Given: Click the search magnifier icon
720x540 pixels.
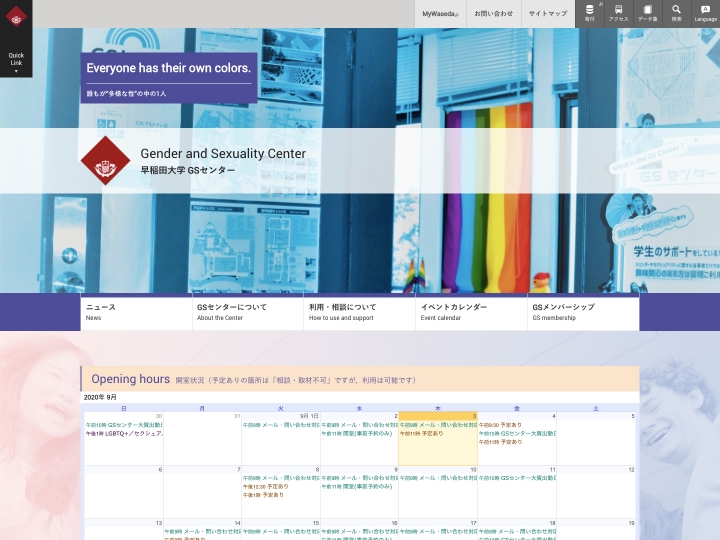Looking at the screenshot, I should click(676, 13).
